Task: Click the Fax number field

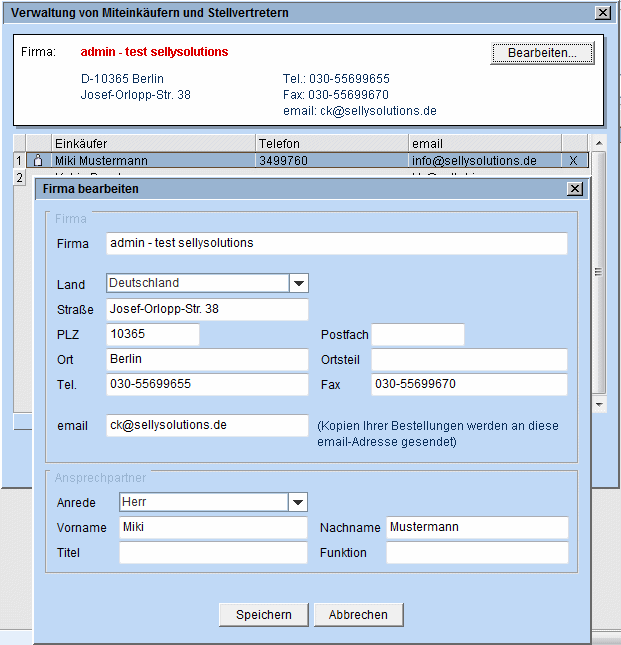Action: point(469,384)
